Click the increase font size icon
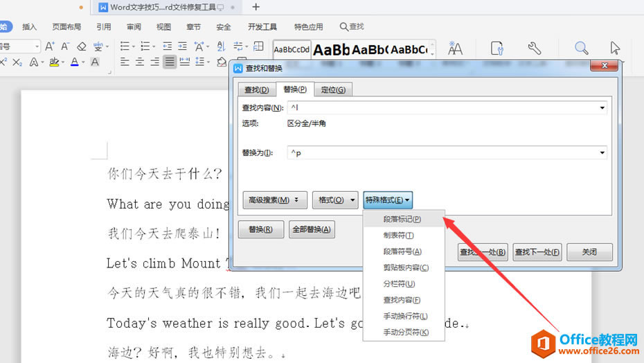This screenshot has width=644, height=363. pos(49,46)
